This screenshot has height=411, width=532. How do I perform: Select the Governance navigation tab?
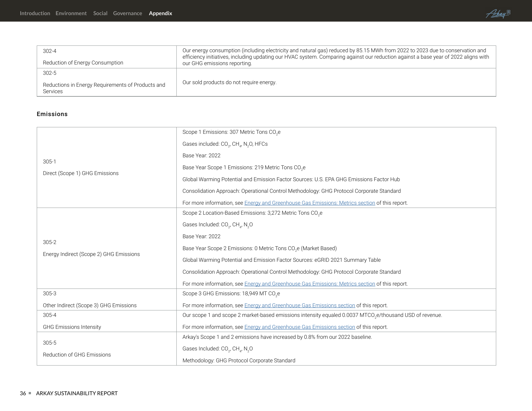(x=127, y=13)
